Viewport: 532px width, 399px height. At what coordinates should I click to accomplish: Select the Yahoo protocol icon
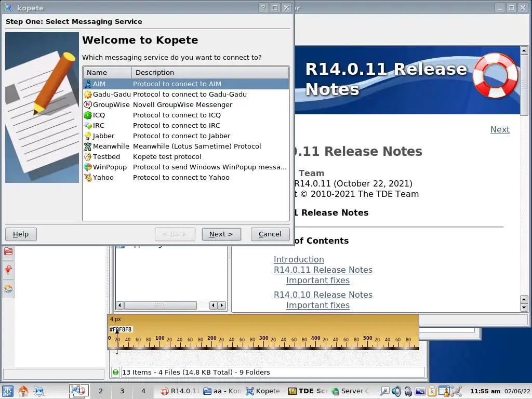88,178
